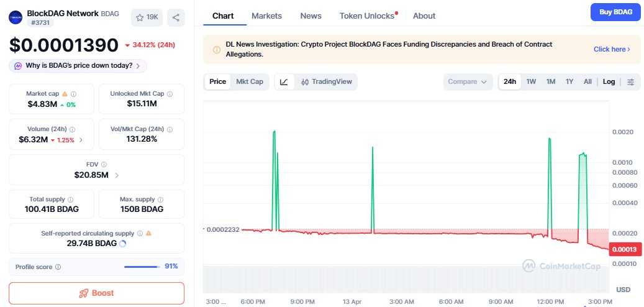644x307 pixels.
Task: Open the Markets tab
Action: point(266,16)
